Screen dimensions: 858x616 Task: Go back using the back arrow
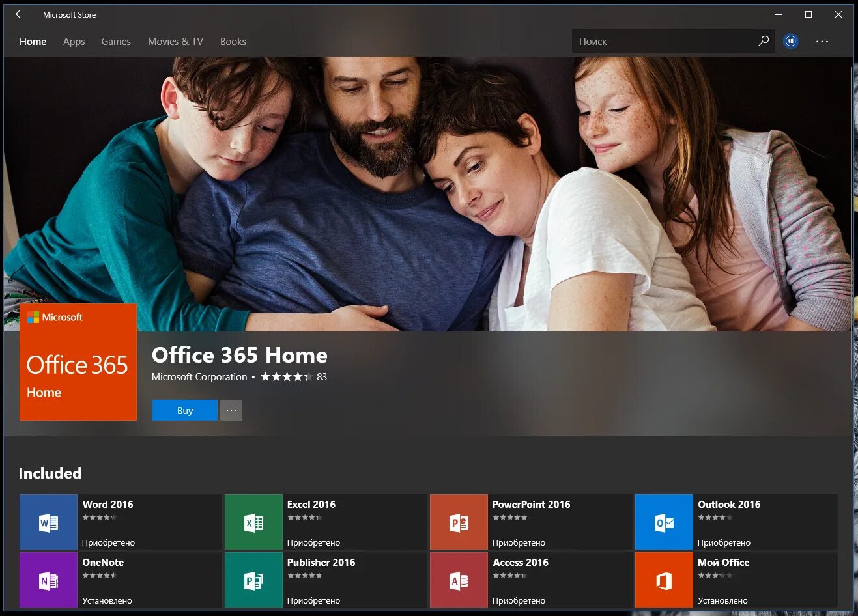coord(20,14)
